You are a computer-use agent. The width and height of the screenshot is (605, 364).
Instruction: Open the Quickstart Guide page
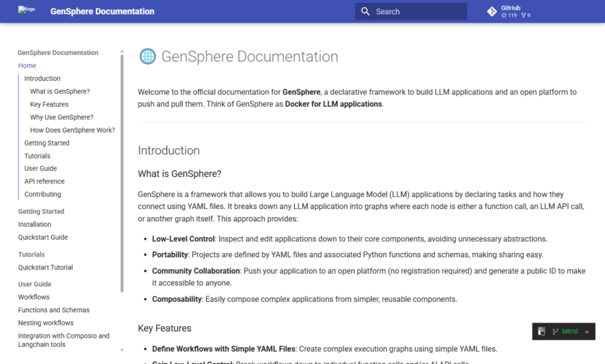coord(43,237)
